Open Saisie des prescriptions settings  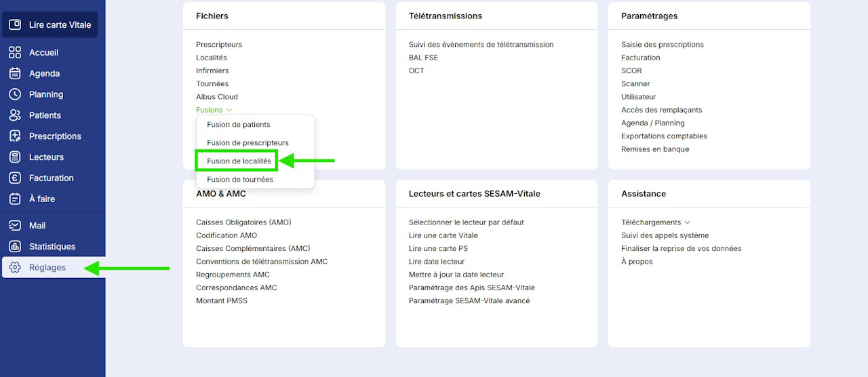tap(663, 45)
